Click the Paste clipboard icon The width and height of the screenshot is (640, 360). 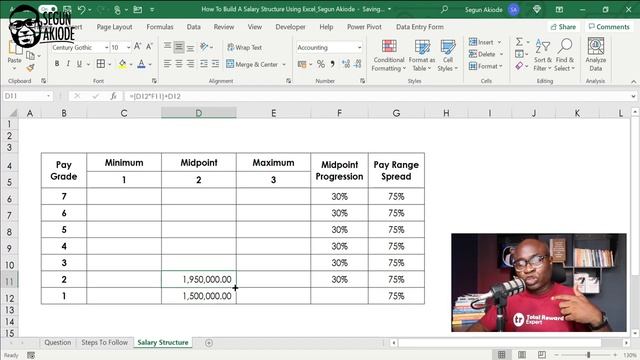tap(15, 48)
